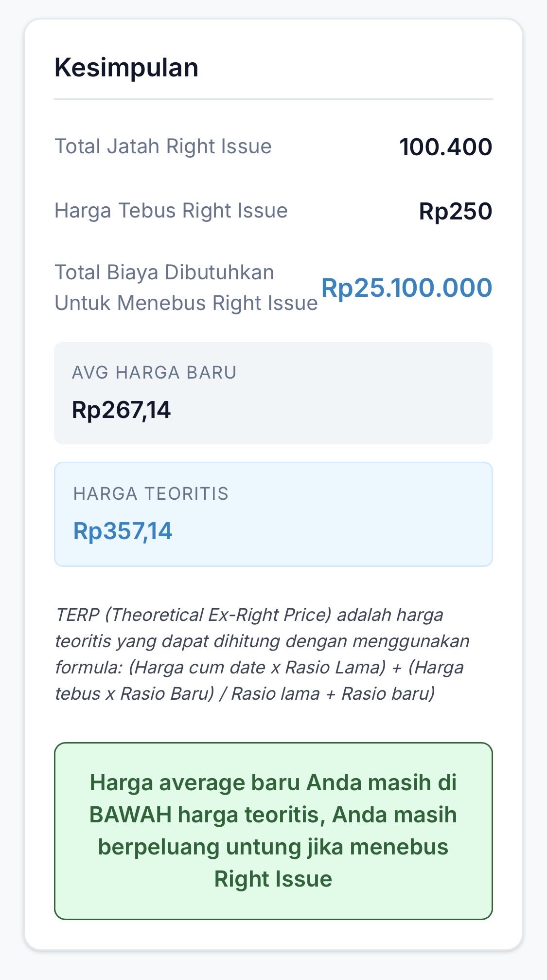The width and height of the screenshot is (547, 980).
Task: Select the Harga Tebus Right Issue label
Action: click(x=171, y=211)
